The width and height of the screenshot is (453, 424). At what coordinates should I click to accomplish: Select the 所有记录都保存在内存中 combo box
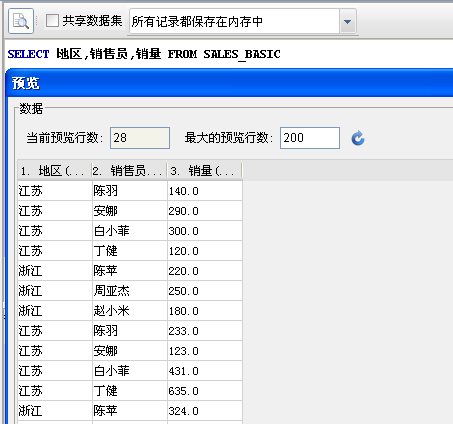[x=243, y=22]
